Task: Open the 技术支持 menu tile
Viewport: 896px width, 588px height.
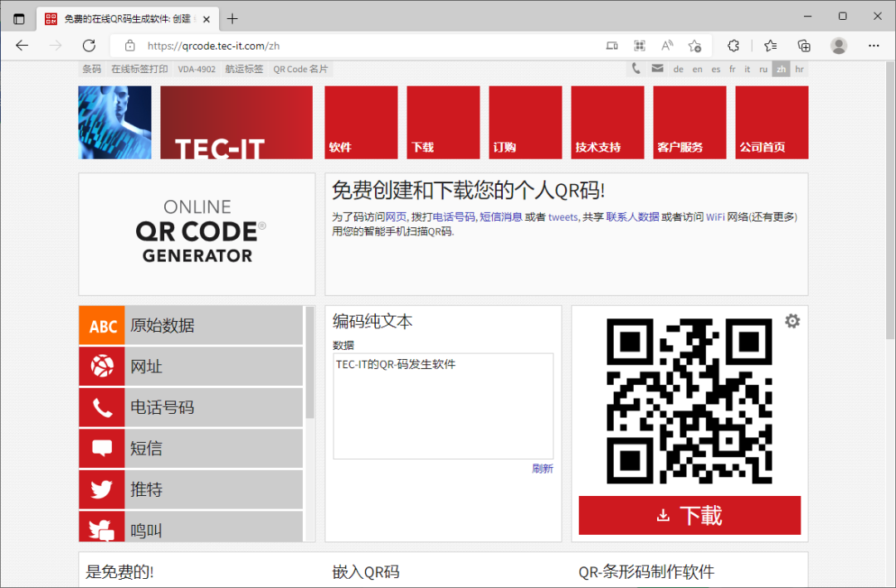Action: (607, 122)
